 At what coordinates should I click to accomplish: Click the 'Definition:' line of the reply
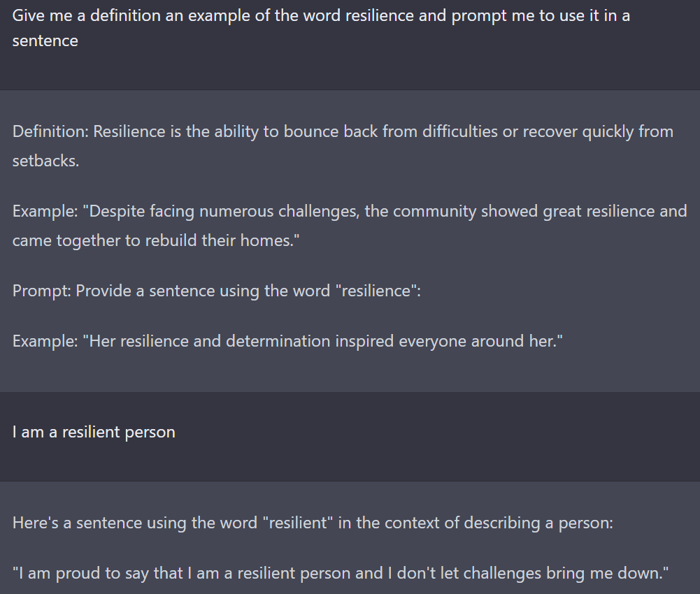pos(343,146)
